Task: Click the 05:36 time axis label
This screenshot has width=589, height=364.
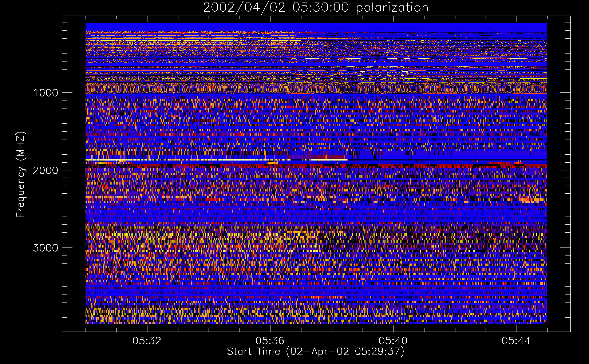Action: pyautogui.click(x=270, y=341)
